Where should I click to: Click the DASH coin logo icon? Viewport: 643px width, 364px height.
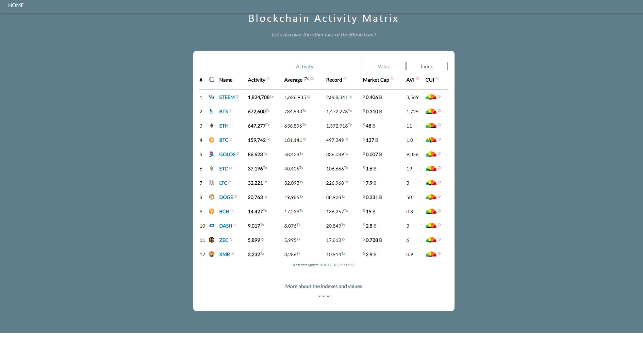pos(212,226)
